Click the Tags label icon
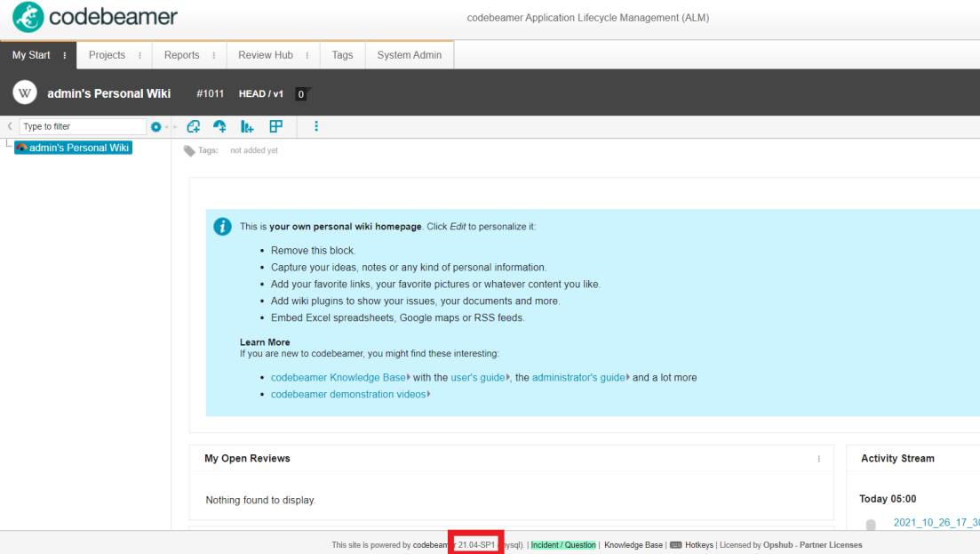 [x=189, y=151]
